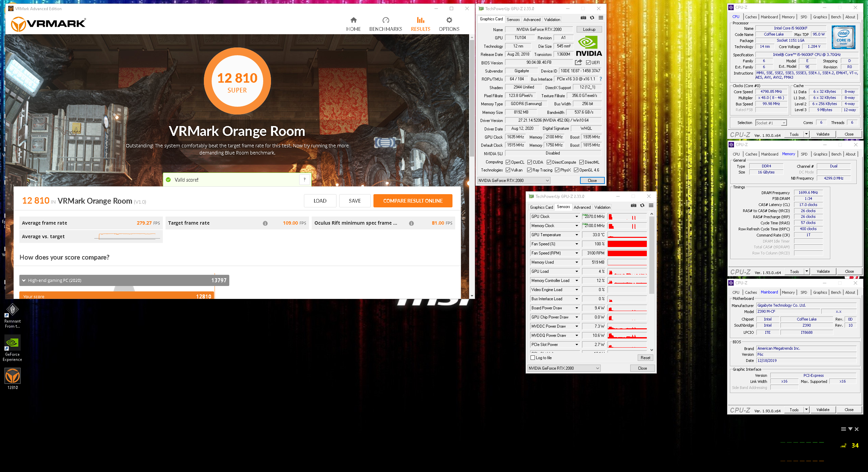Click overlay down triangle icon at bottom right

tap(850, 429)
